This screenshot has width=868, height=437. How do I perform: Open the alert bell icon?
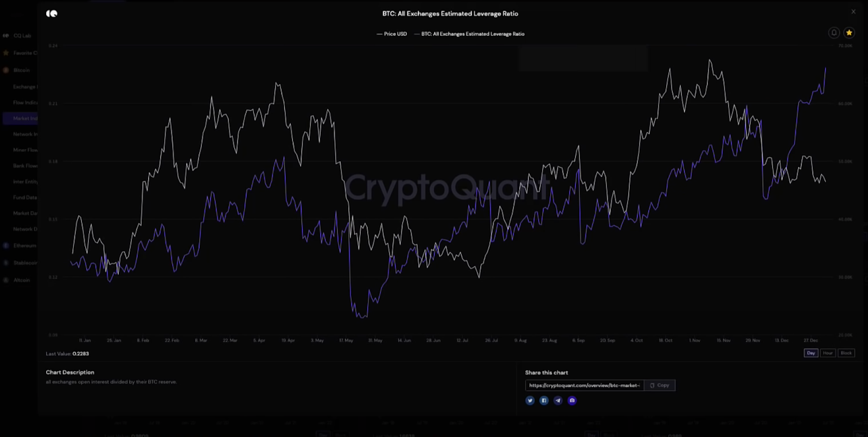pyautogui.click(x=834, y=33)
